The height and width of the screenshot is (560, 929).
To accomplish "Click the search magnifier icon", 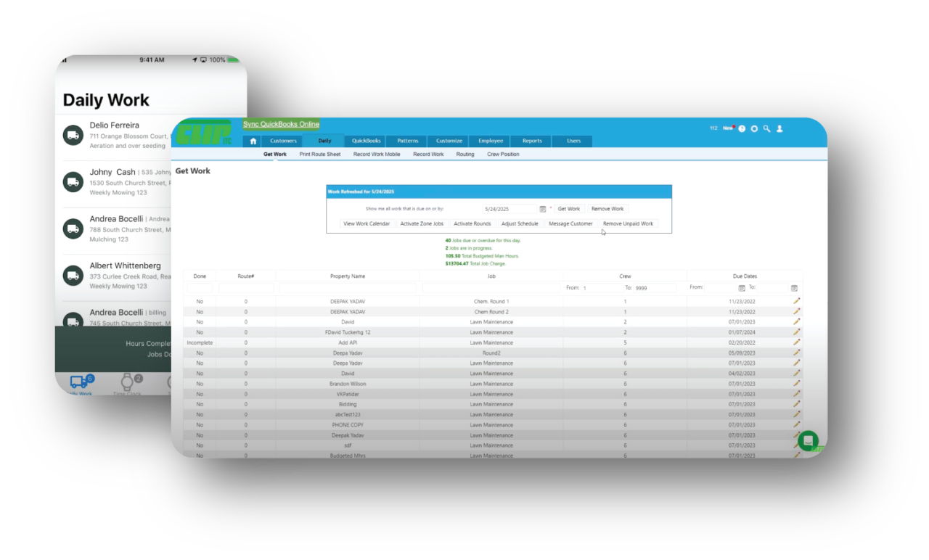I will 766,128.
